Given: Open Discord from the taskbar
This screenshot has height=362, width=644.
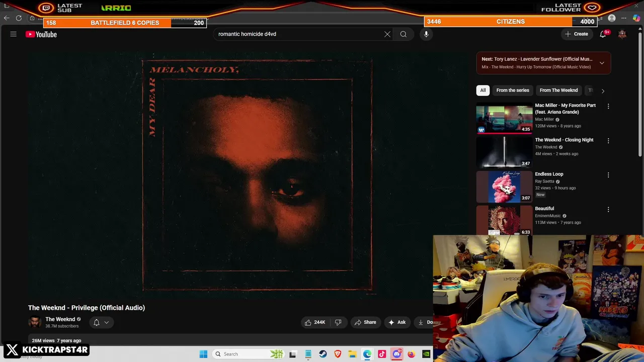Looking at the screenshot, I should (397, 354).
